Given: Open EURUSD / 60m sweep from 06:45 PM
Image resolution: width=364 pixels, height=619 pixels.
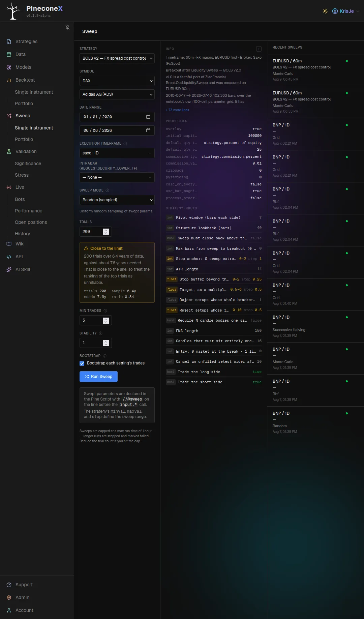Looking at the screenshot, I should click(315, 70).
